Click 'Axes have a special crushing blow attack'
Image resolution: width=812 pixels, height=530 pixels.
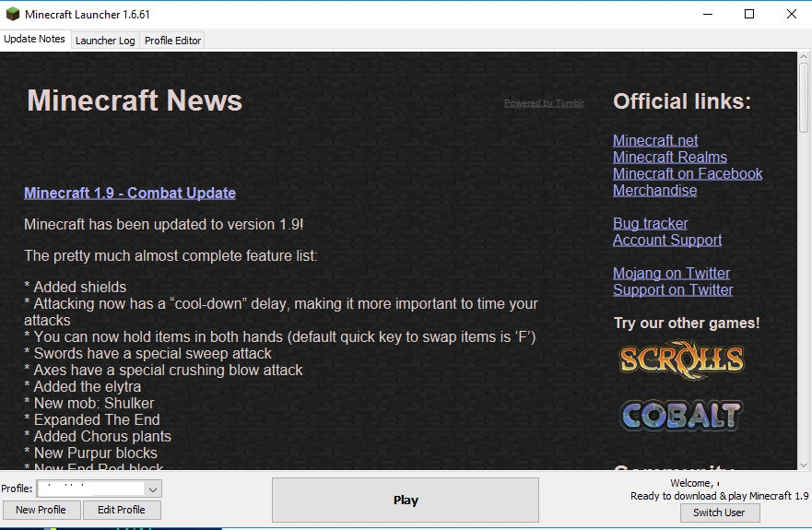point(163,370)
